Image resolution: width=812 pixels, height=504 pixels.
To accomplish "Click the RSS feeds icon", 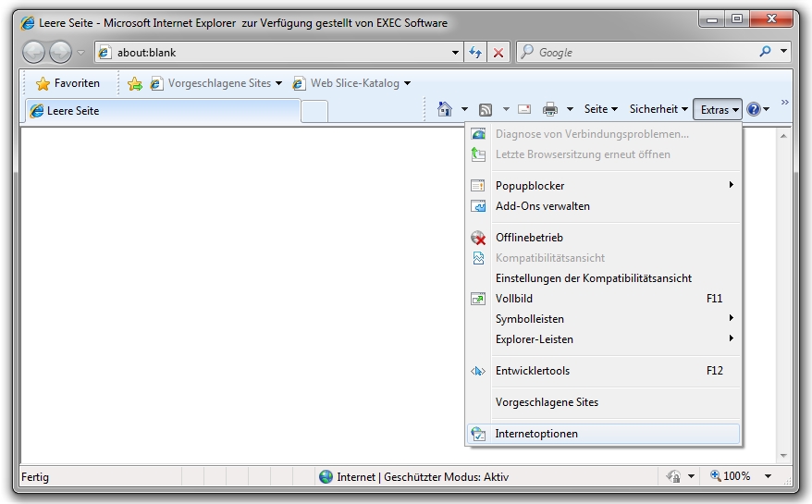I will tap(486, 109).
